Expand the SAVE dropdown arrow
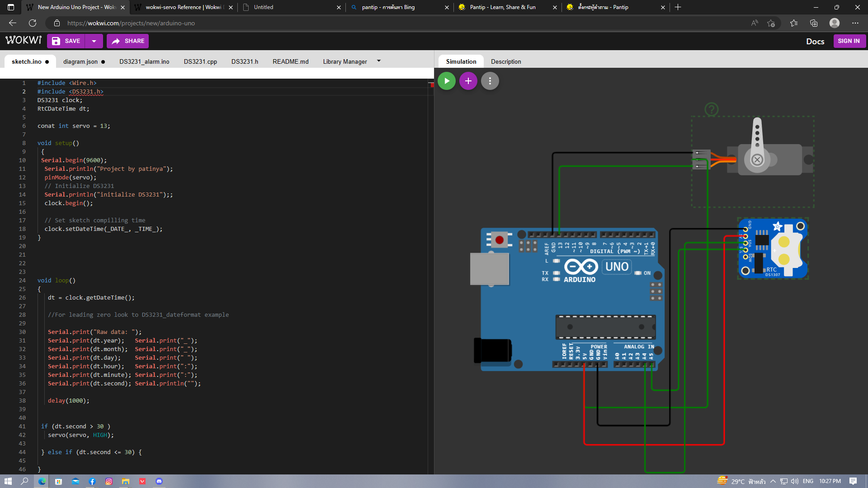This screenshot has width=868, height=488. pyautogui.click(x=94, y=41)
